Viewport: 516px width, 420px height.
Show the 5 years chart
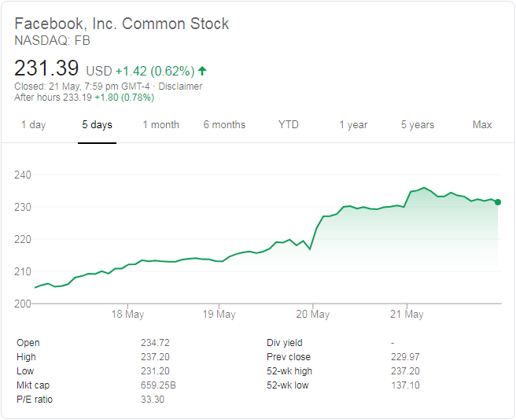pos(417,125)
